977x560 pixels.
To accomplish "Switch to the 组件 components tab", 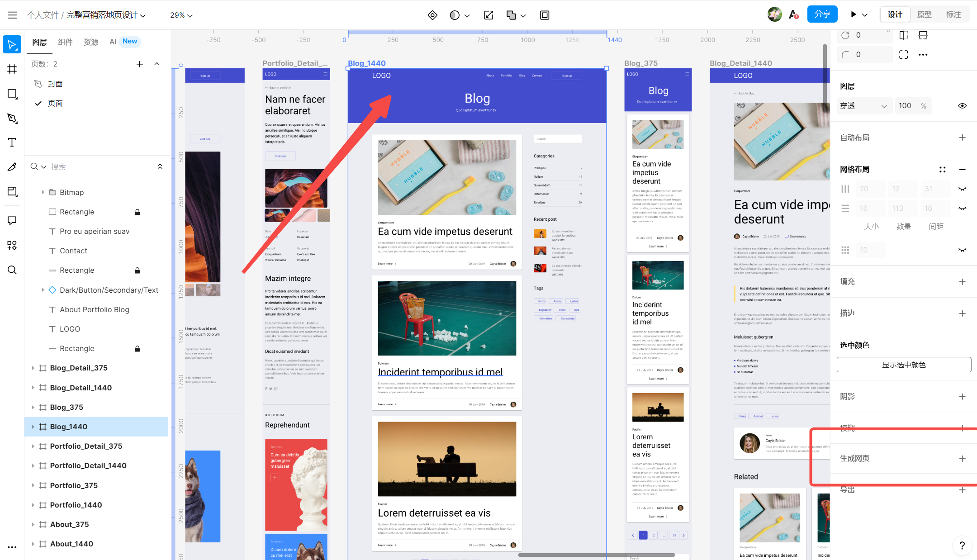I will [65, 42].
